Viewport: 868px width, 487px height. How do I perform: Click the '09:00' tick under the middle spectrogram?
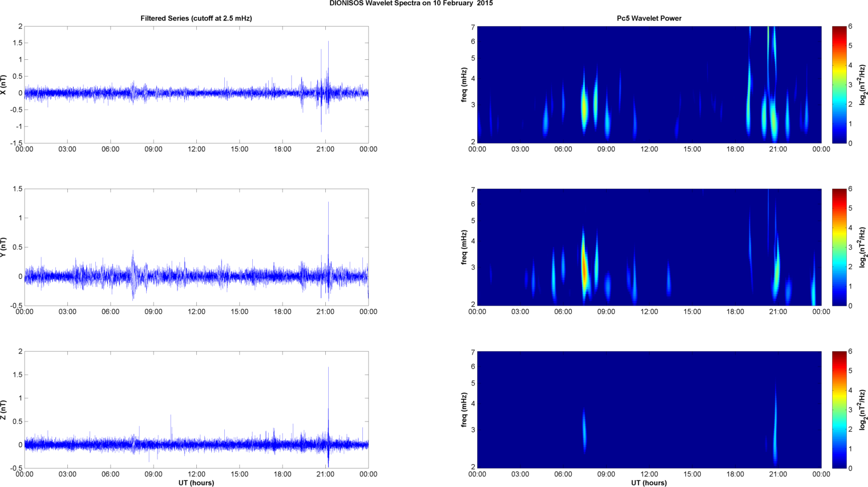[606, 312]
